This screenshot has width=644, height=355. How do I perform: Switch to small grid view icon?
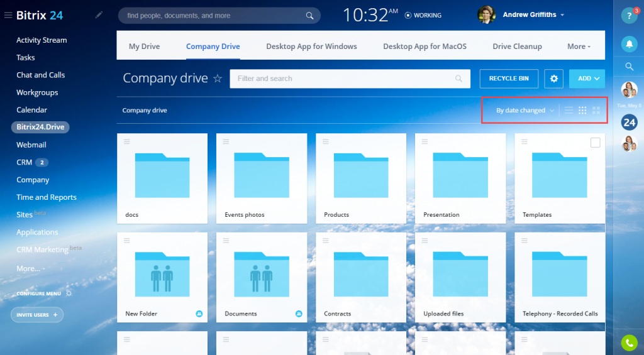[x=582, y=110]
